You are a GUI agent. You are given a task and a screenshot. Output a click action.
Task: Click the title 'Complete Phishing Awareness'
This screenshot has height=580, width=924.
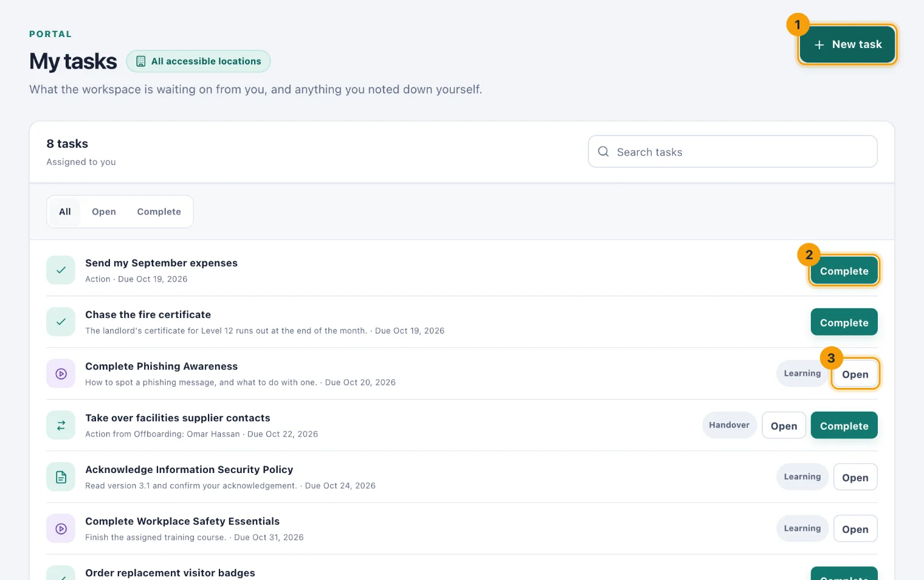[161, 366]
